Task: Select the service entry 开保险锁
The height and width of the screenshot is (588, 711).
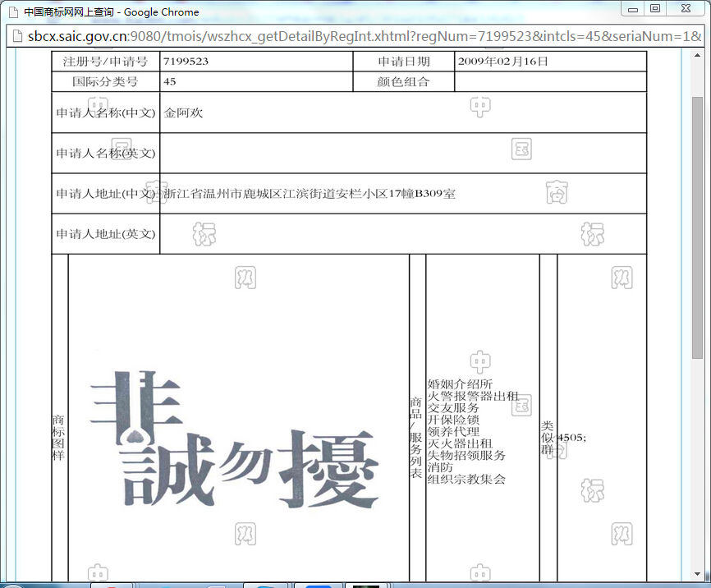Action: click(453, 420)
